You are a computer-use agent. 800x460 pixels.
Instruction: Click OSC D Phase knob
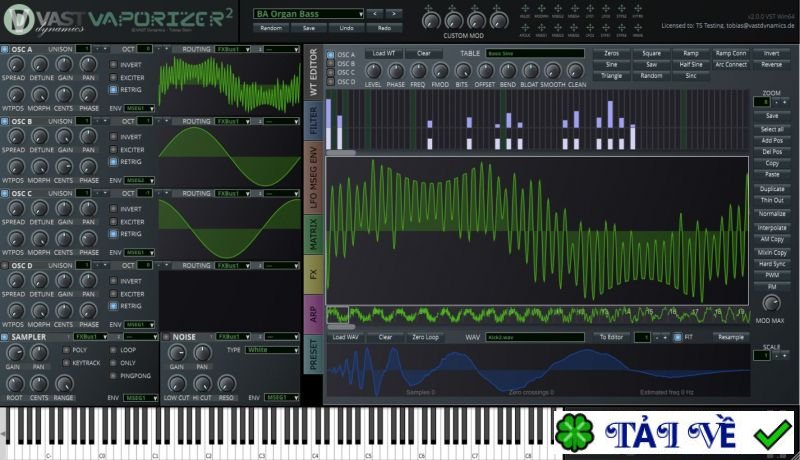click(88, 311)
